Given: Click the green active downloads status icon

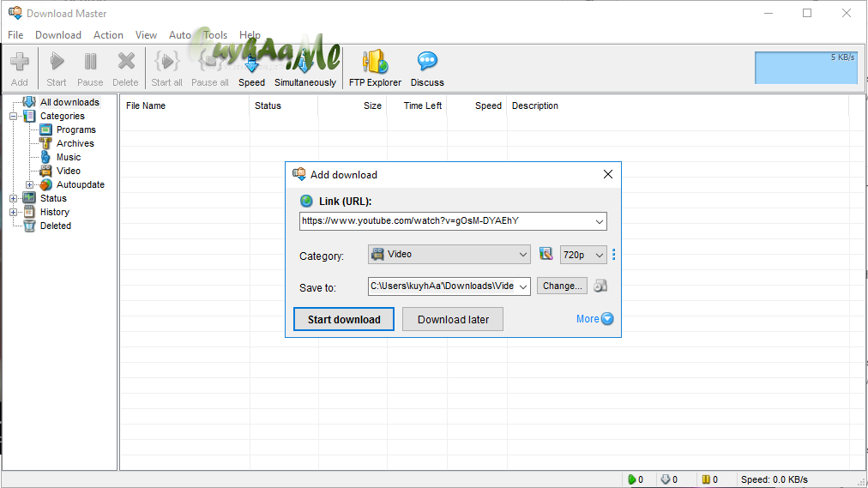Looking at the screenshot, I should [631, 479].
